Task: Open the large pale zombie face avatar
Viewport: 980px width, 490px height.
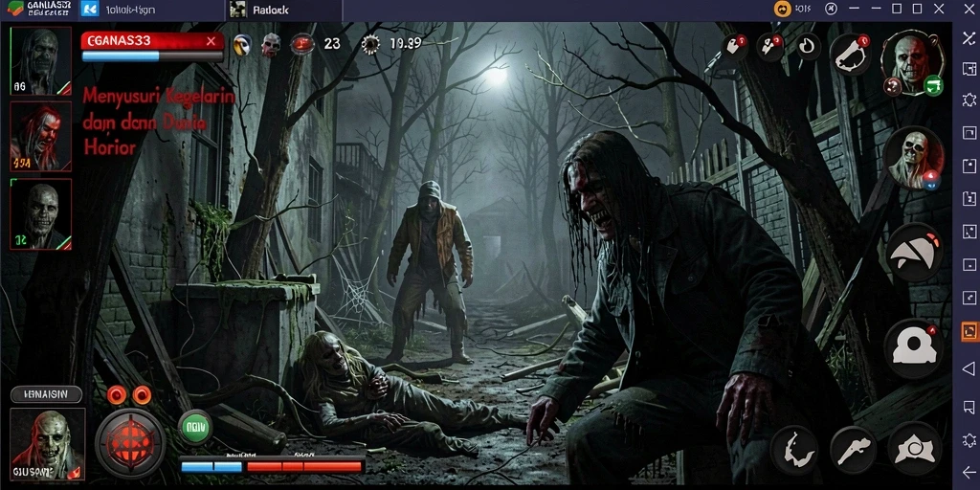Action: pyautogui.click(x=911, y=59)
